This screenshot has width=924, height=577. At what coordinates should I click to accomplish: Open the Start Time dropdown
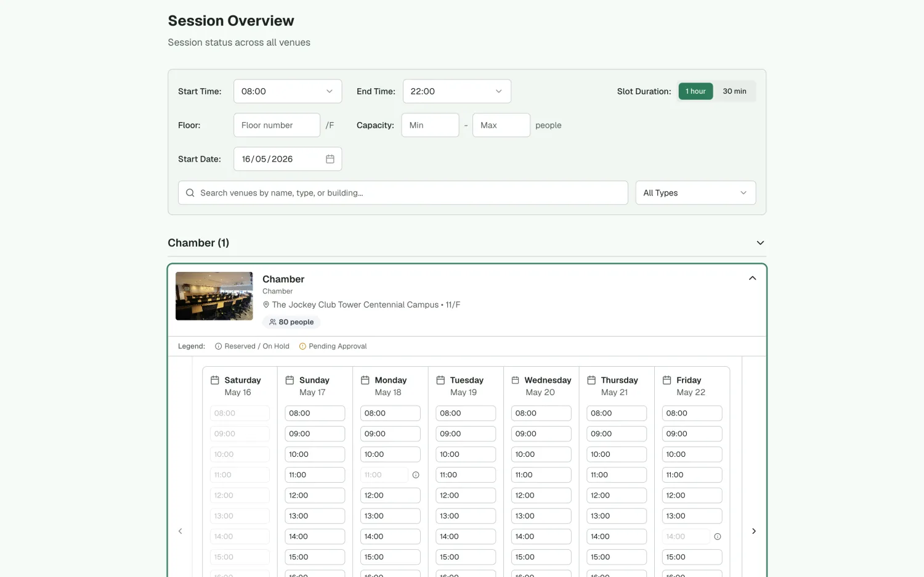click(288, 91)
